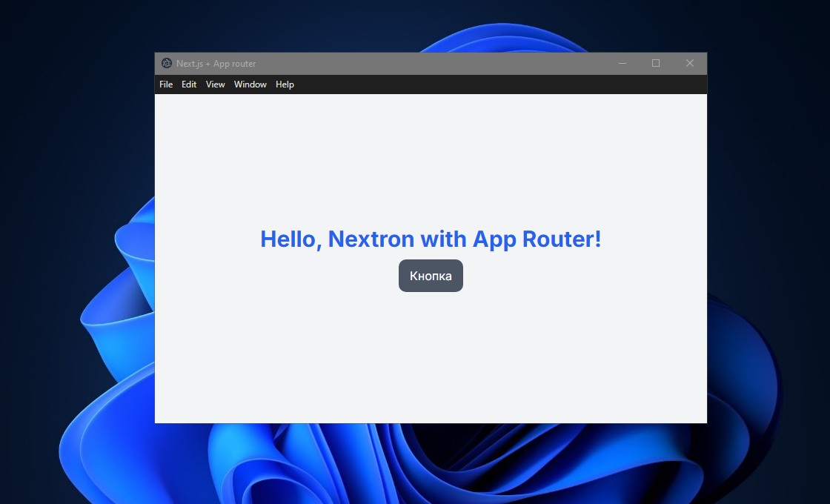Open the View menu
This screenshot has width=830, height=504.
215,84
